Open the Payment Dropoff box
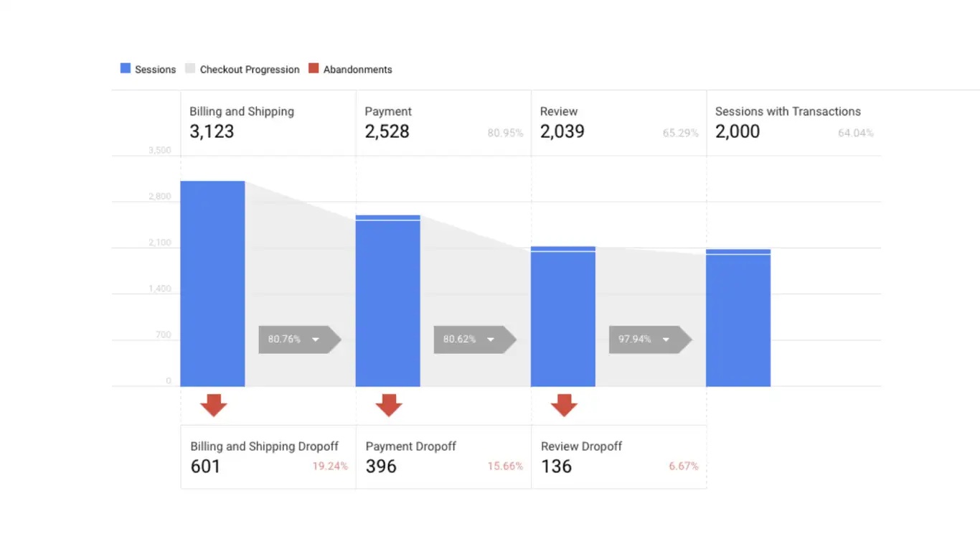This screenshot has height=552, width=980. pos(443,457)
